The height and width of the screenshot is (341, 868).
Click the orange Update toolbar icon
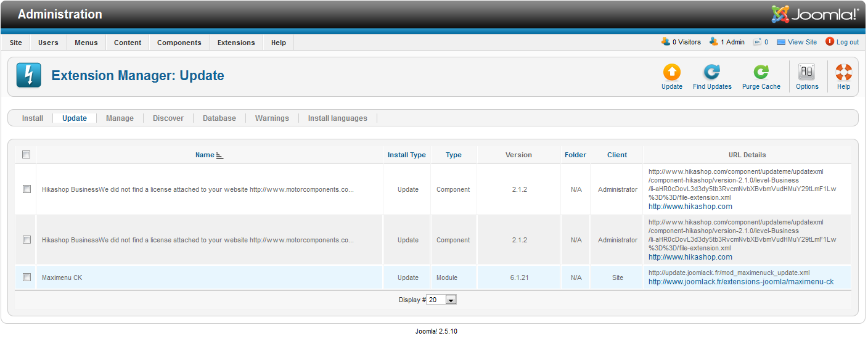click(x=671, y=72)
